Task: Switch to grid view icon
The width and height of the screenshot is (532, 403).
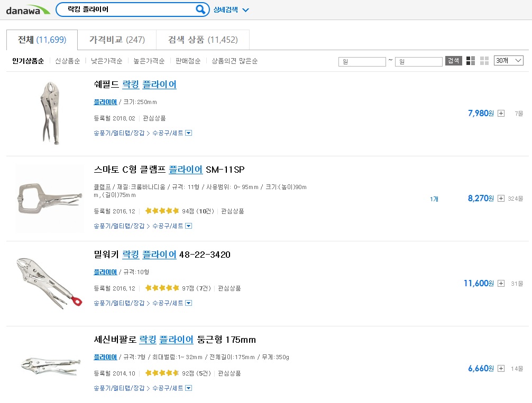Action: point(484,61)
